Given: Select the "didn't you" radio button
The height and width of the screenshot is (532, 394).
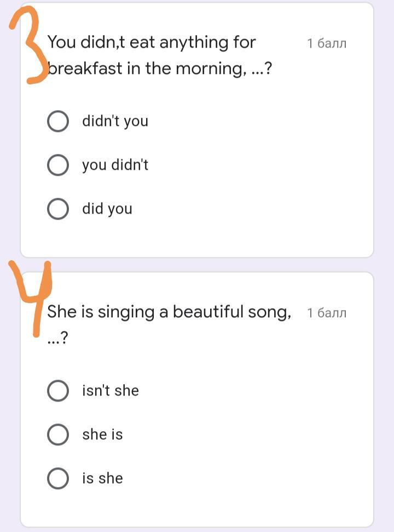Looking at the screenshot, I should pyautogui.click(x=58, y=121).
